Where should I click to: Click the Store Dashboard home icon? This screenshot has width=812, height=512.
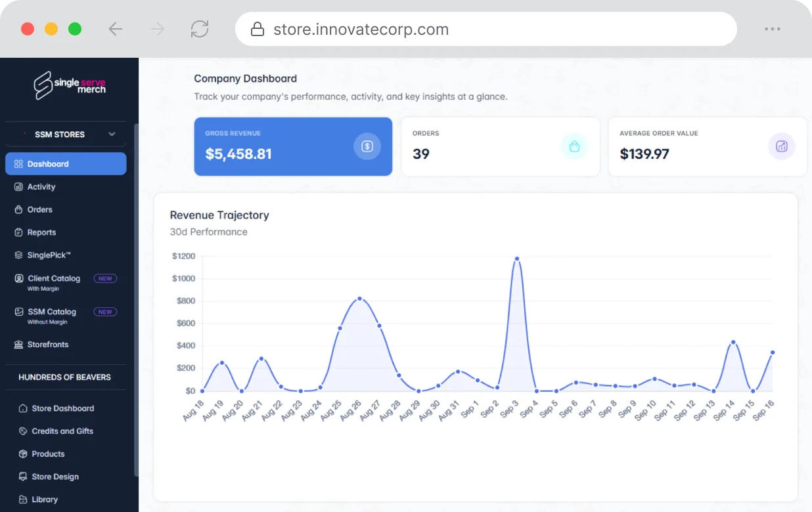tap(23, 408)
